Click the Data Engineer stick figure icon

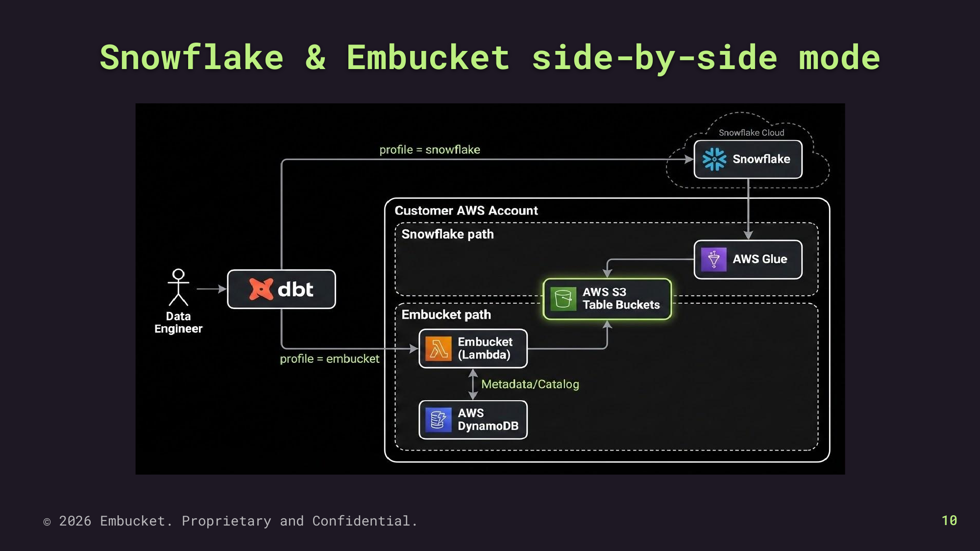click(x=178, y=287)
